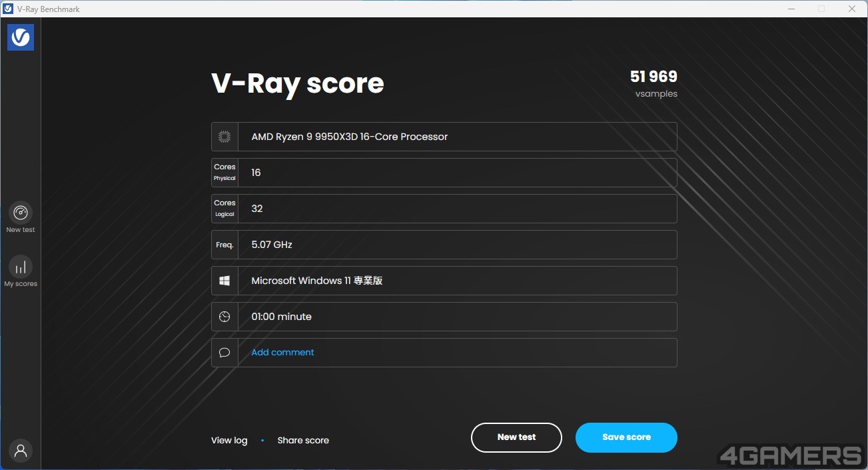
Task: Click the CPU chip icon
Action: pos(224,137)
